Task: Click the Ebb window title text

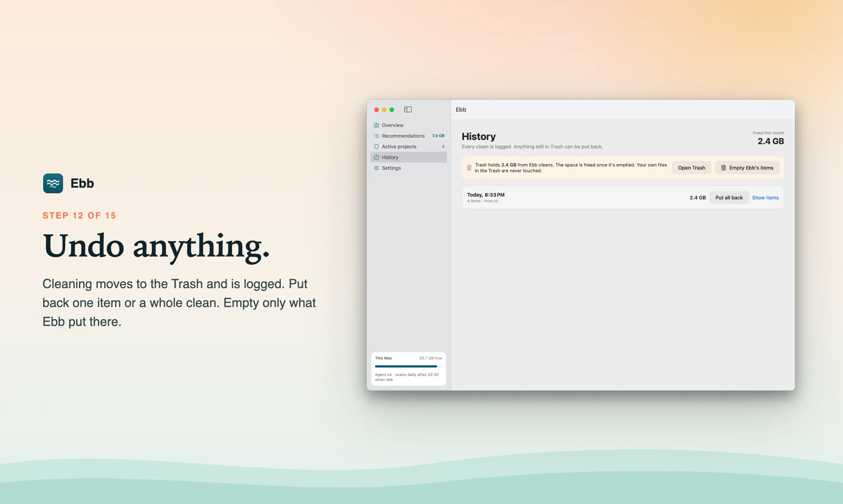Action: 461,110
